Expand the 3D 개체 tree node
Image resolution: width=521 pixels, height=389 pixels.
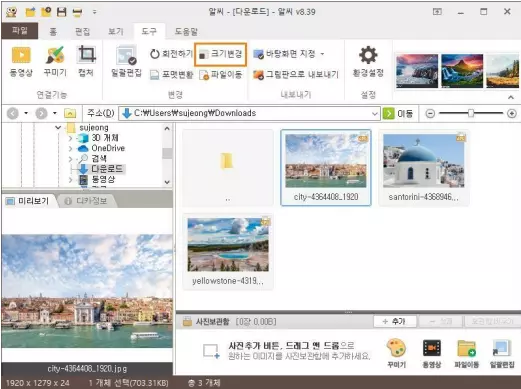click(x=70, y=138)
